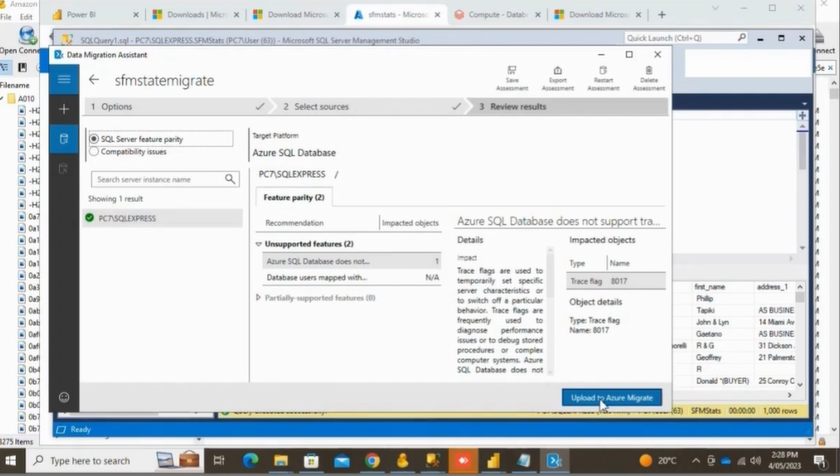This screenshot has height=476, width=840.
Task: Open File Explorer from taskbar
Action: pos(281,460)
